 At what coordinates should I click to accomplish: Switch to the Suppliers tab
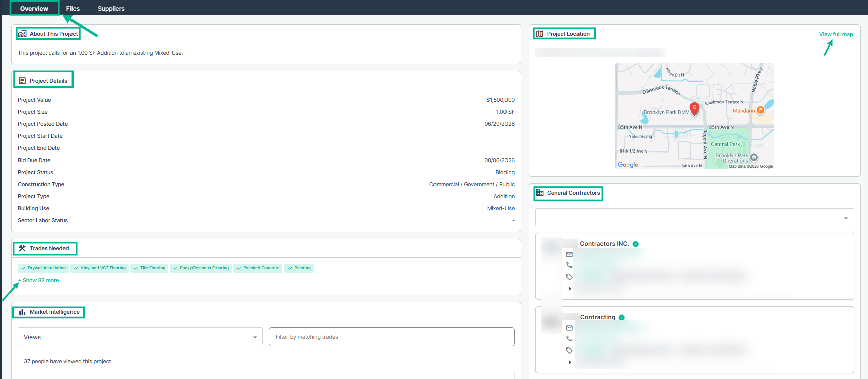click(111, 8)
